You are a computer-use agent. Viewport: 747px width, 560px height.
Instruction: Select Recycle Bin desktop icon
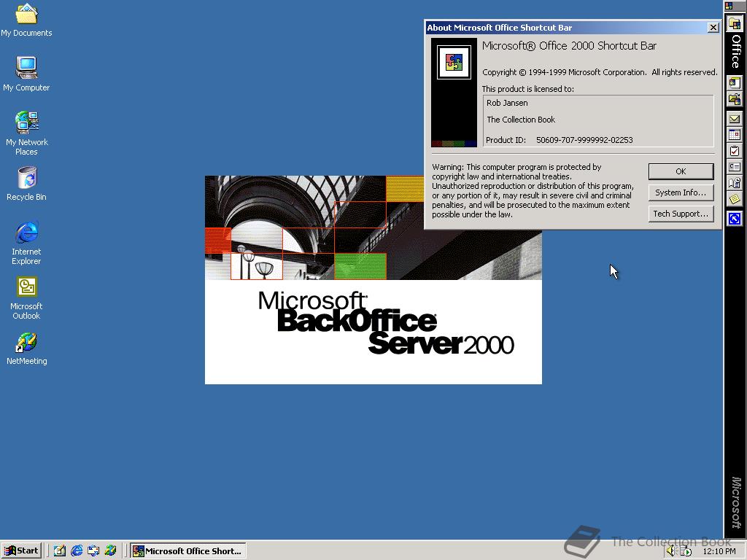pyautogui.click(x=27, y=183)
